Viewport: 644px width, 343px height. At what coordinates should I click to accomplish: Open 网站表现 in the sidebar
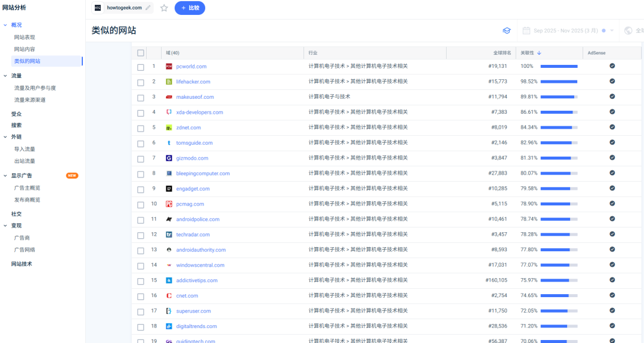point(24,38)
